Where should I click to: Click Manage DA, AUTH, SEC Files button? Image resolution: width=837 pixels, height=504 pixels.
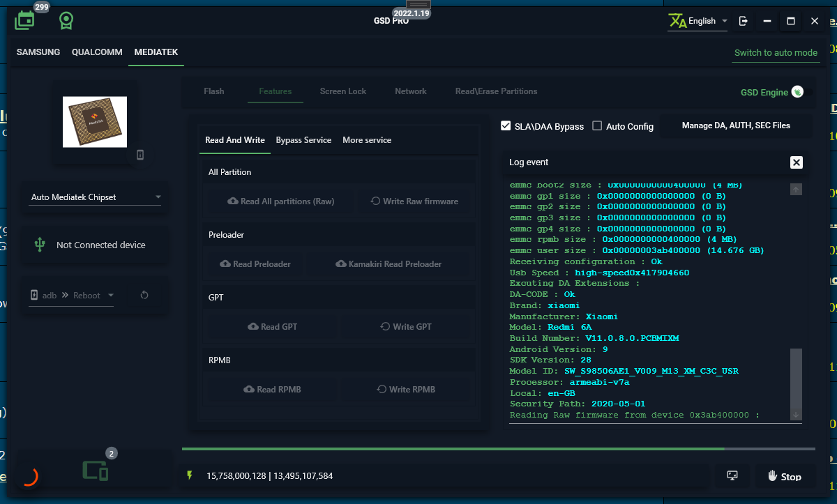tap(737, 125)
